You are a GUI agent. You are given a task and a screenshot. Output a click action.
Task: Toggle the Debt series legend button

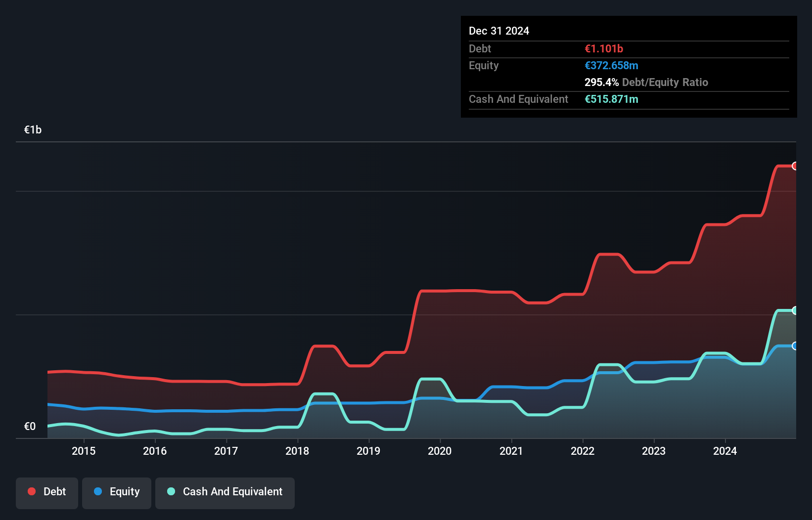pyautogui.click(x=47, y=493)
